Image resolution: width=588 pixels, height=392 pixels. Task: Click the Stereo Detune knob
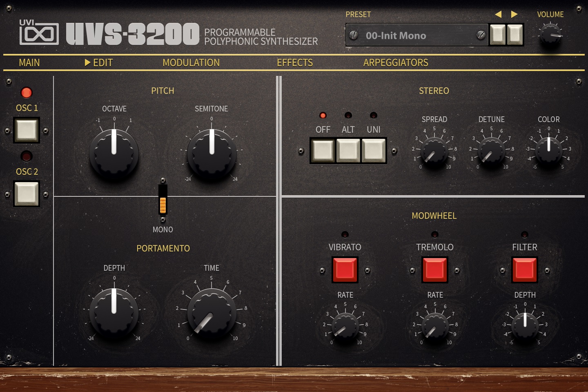tap(491, 151)
